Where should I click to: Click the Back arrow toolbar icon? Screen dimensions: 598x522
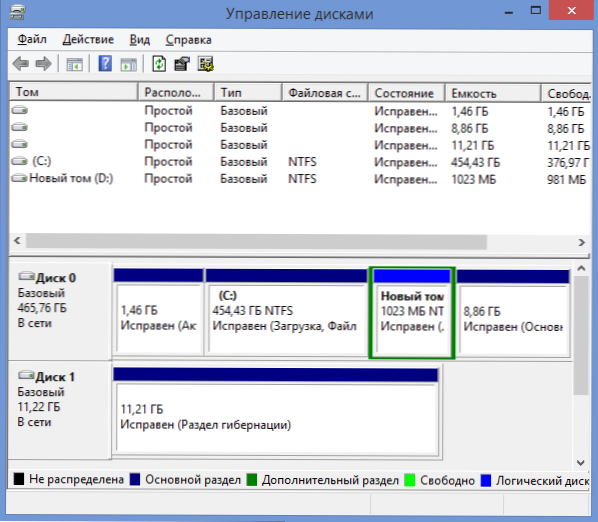pyautogui.click(x=21, y=63)
